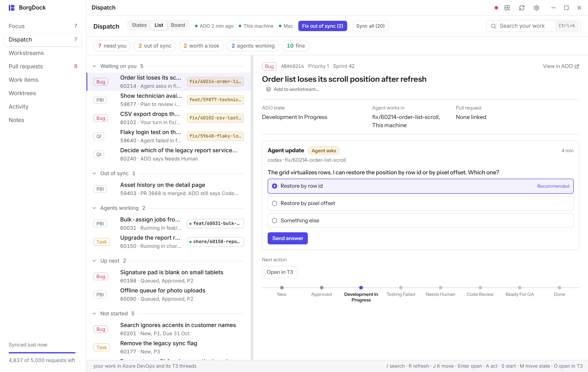Toggle the '7 need you' filter chip

coord(112,46)
